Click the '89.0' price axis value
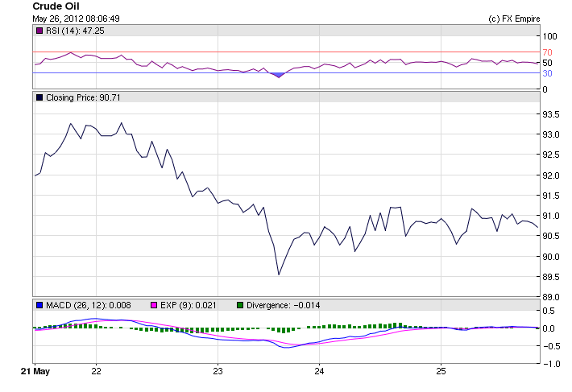Image resolution: width=572 pixels, height=392 pixels. tap(551, 297)
